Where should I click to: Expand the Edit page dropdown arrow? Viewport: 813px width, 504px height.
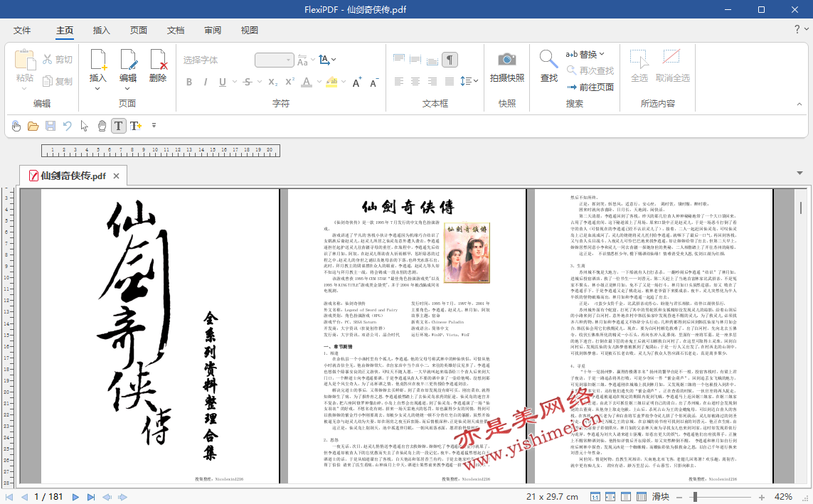pos(127,89)
